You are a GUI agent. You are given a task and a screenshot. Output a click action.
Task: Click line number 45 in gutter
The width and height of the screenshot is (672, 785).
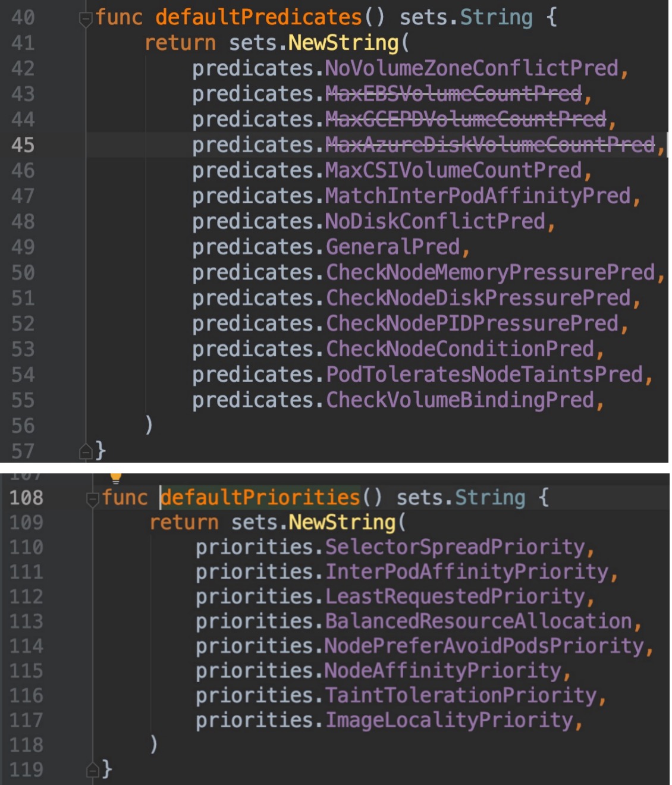[x=23, y=145]
